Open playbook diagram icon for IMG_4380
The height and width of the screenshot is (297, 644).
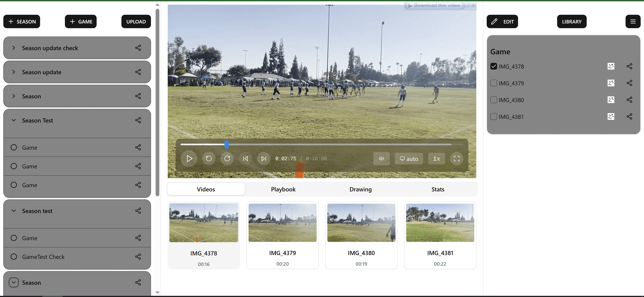(x=611, y=100)
